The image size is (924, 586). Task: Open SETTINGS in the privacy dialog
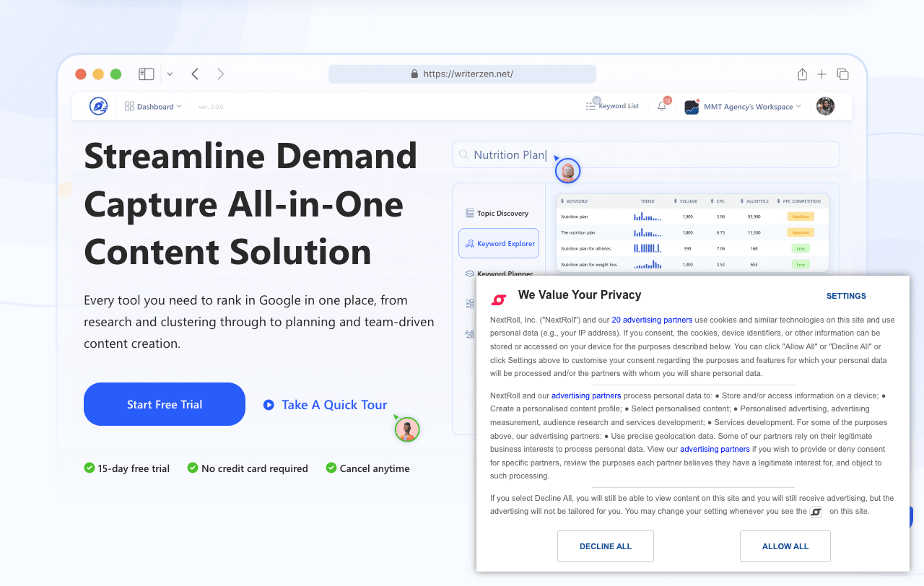(846, 296)
